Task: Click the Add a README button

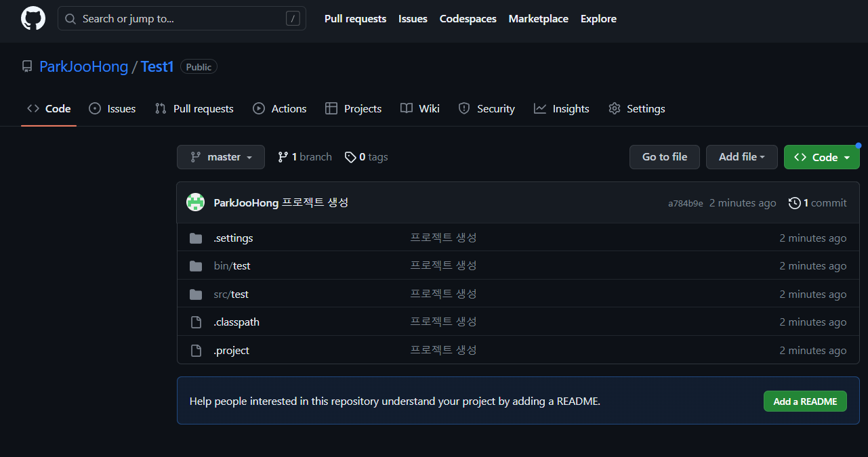Action: tap(805, 401)
